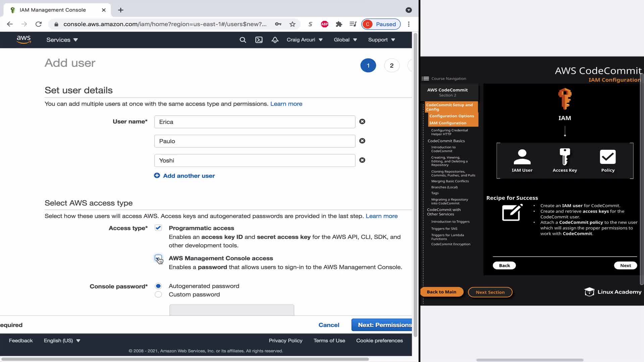Remove the Yoshi user name row
Viewport: 644px width, 362px height.
[x=362, y=160]
